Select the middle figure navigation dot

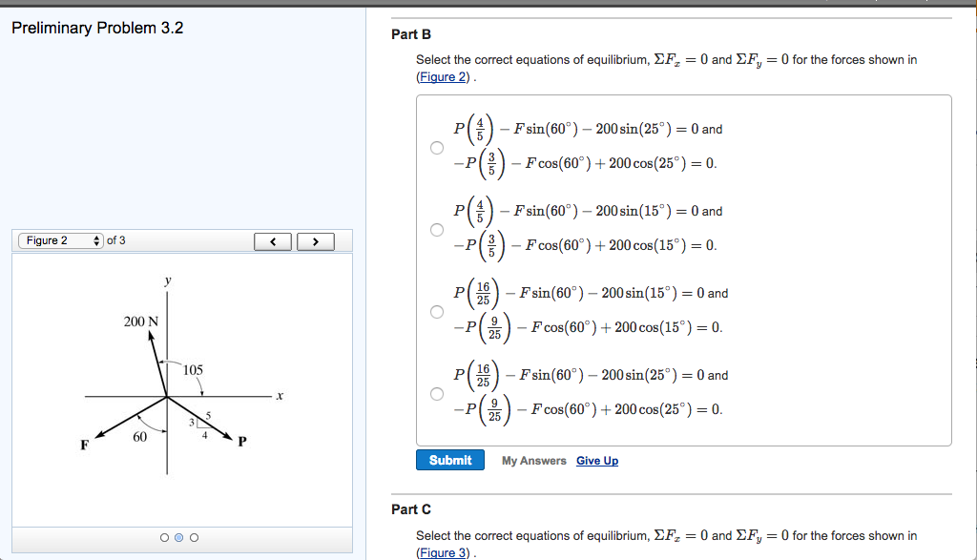(x=180, y=537)
